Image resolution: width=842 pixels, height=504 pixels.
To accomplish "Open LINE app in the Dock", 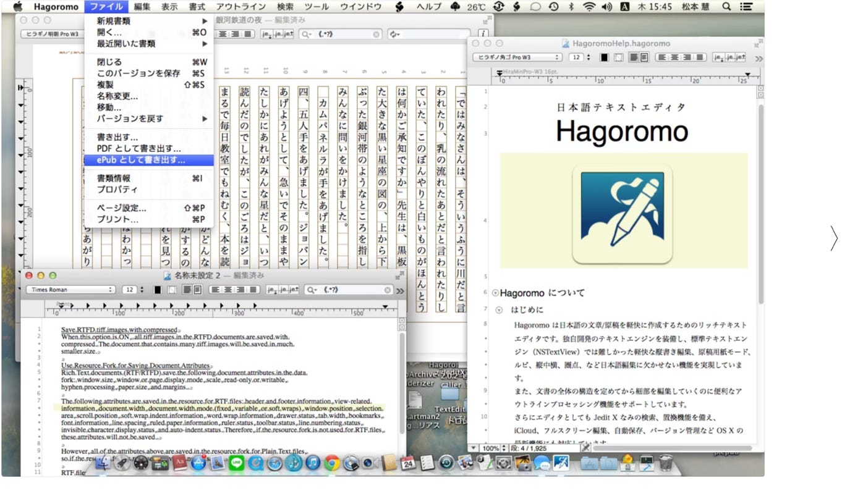I will [x=237, y=463].
